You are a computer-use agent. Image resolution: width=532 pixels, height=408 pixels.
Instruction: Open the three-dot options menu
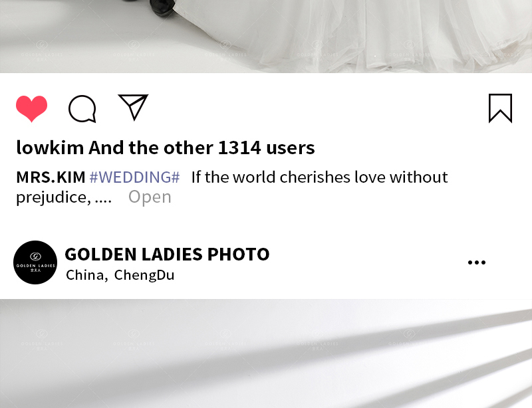pos(477,262)
